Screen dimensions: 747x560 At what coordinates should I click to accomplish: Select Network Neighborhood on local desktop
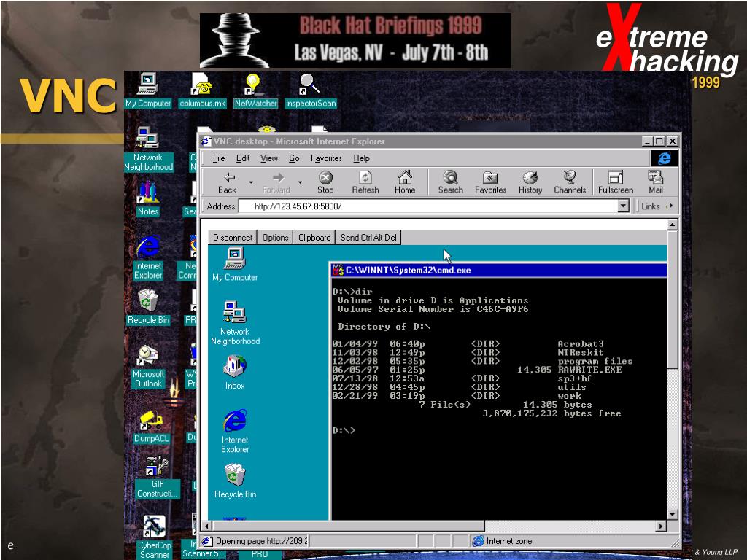148,149
